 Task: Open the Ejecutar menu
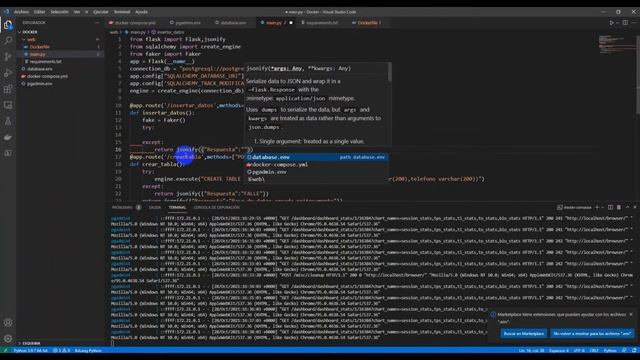[100, 12]
